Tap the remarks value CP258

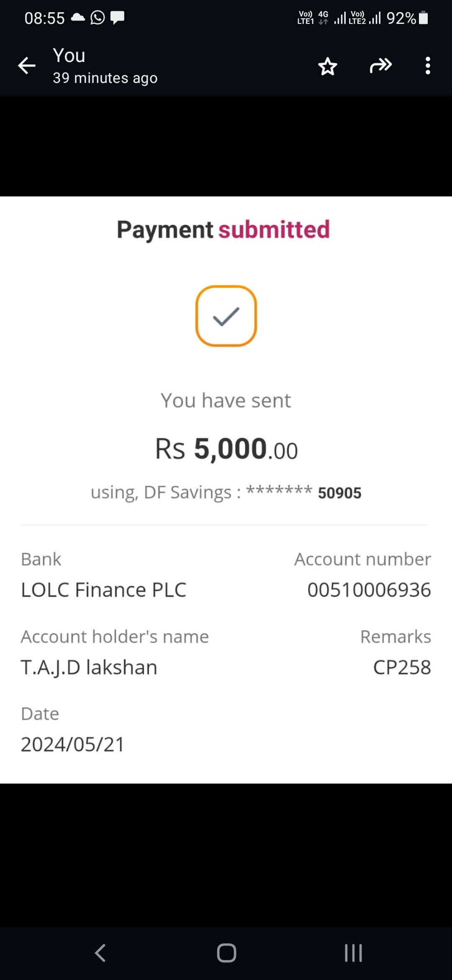click(402, 667)
